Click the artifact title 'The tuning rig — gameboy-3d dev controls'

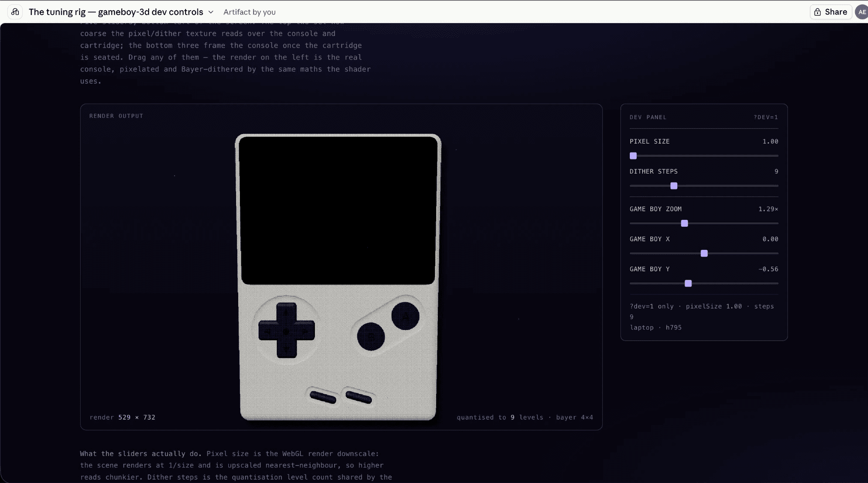point(116,12)
